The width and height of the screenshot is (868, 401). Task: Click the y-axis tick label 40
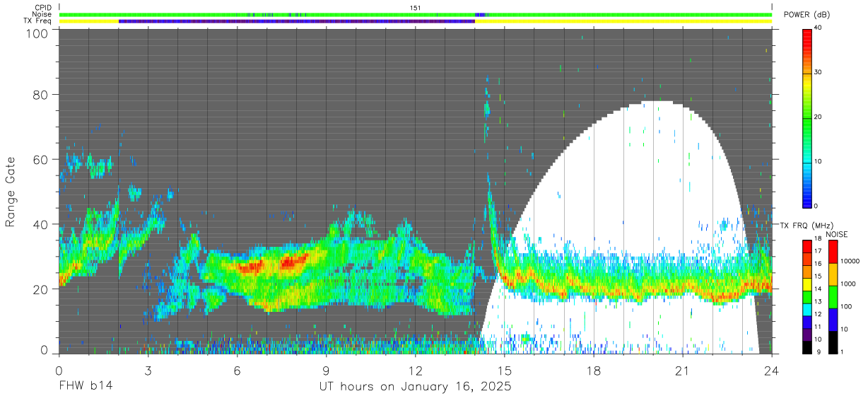click(40, 224)
